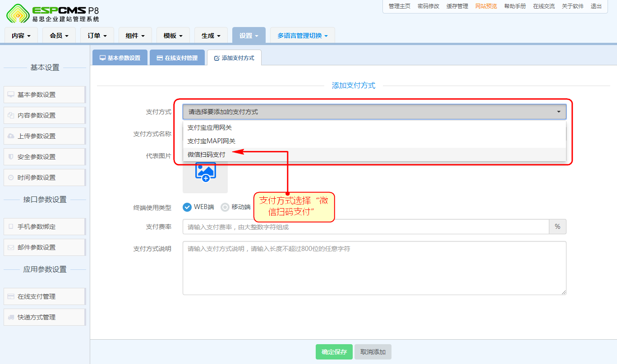This screenshot has width=617, height=364.
Task: Open the 管理主页 link
Action: (x=400, y=6)
